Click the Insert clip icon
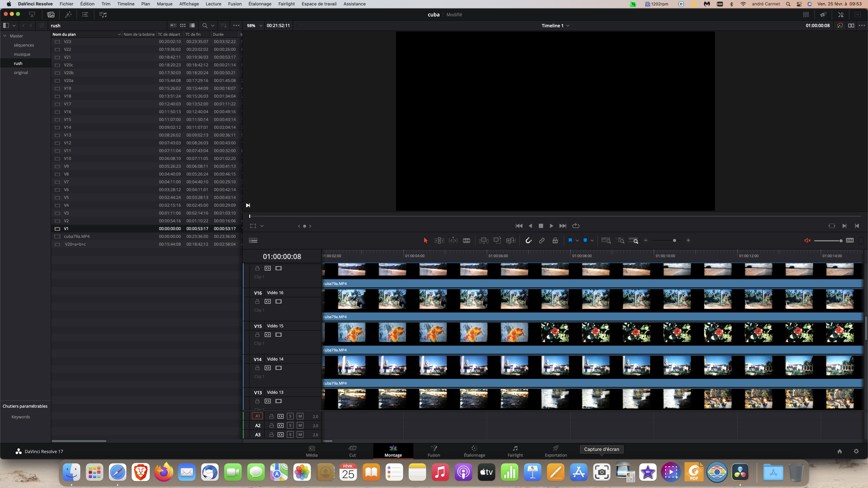This screenshot has height=488, width=868. click(x=484, y=240)
